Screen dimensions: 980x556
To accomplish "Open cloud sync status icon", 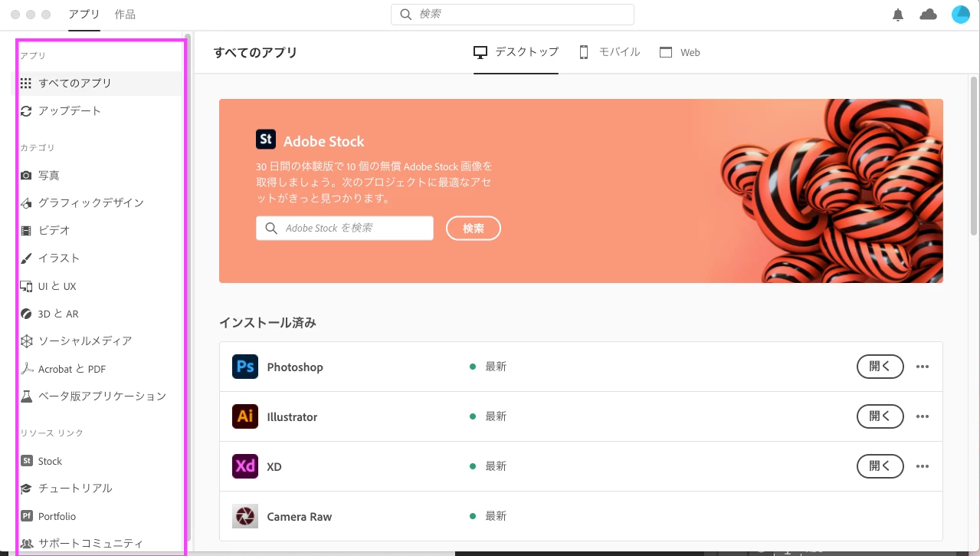I will [928, 15].
